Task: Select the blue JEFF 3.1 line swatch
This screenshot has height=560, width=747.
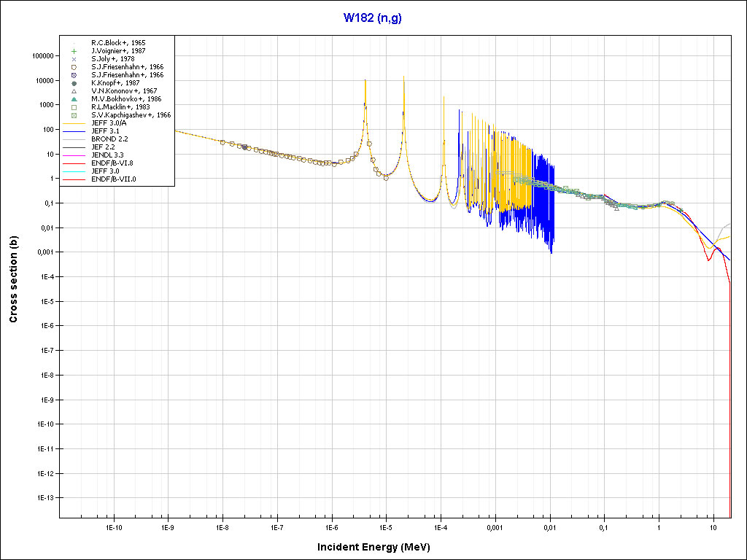Action: [x=74, y=131]
